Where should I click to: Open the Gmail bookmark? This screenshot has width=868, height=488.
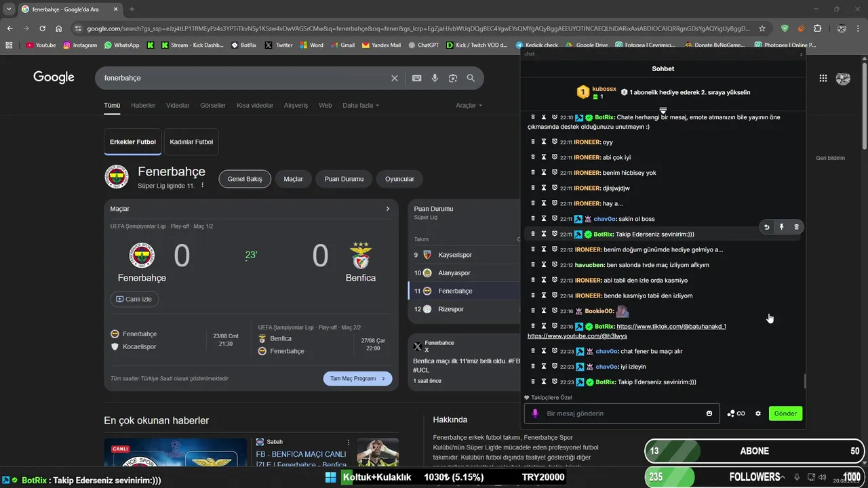[x=342, y=45]
